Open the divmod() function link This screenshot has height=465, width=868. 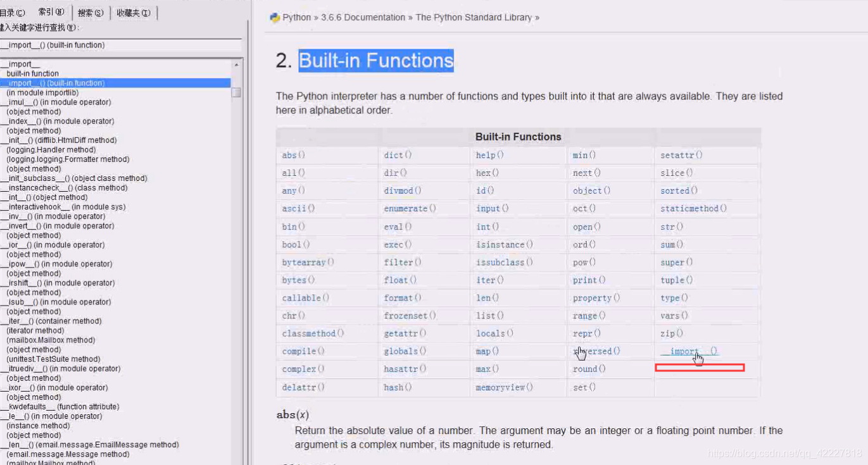pos(403,190)
